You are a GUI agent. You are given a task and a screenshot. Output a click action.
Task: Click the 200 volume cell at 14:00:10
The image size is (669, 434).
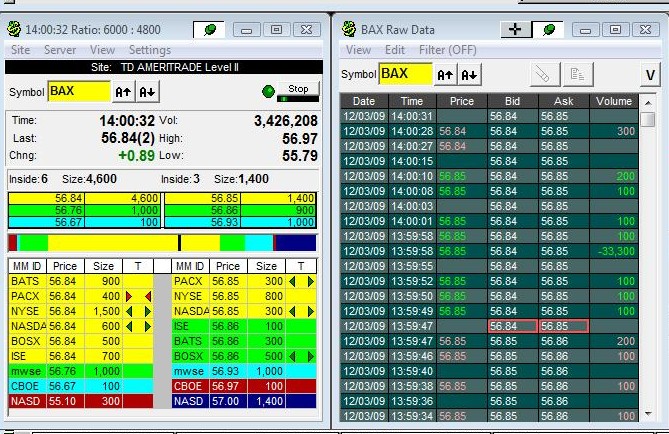point(614,176)
